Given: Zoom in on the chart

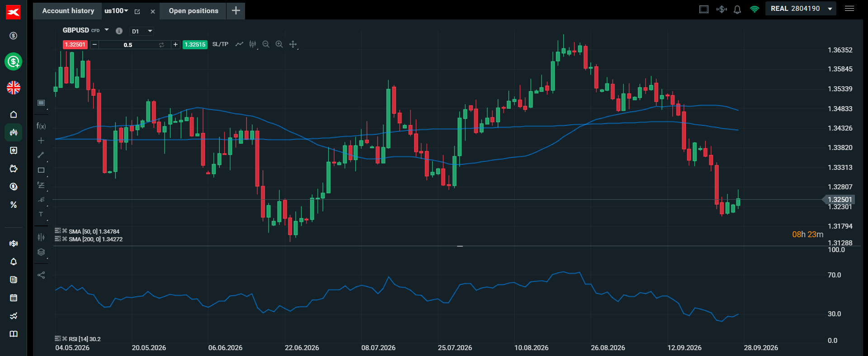Looking at the screenshot, I should click(279, 44).
